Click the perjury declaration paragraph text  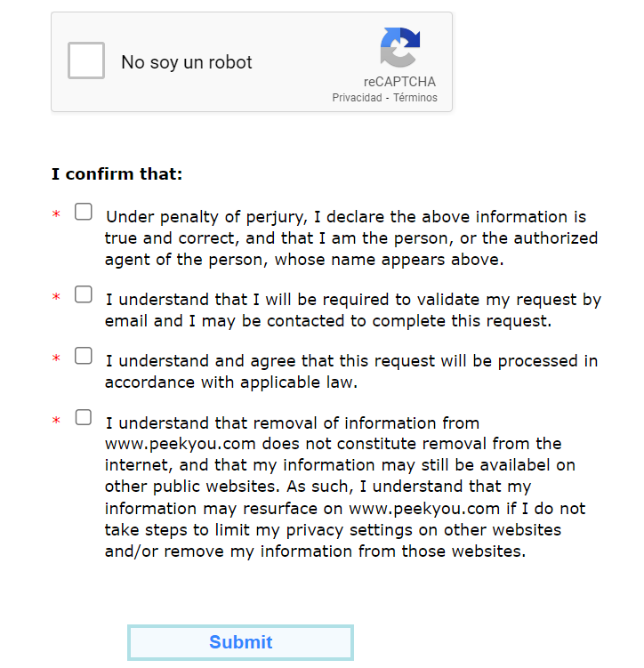(x=350, y=238)
